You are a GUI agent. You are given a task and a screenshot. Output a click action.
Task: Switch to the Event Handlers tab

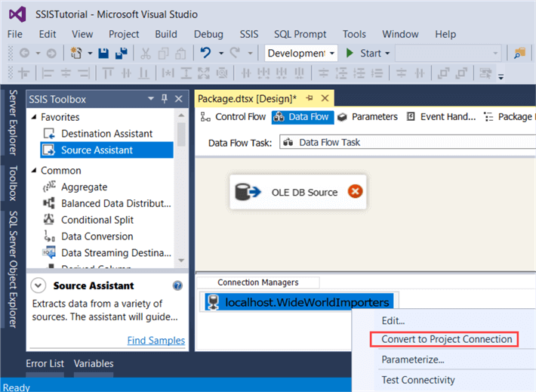click(442, 117)
